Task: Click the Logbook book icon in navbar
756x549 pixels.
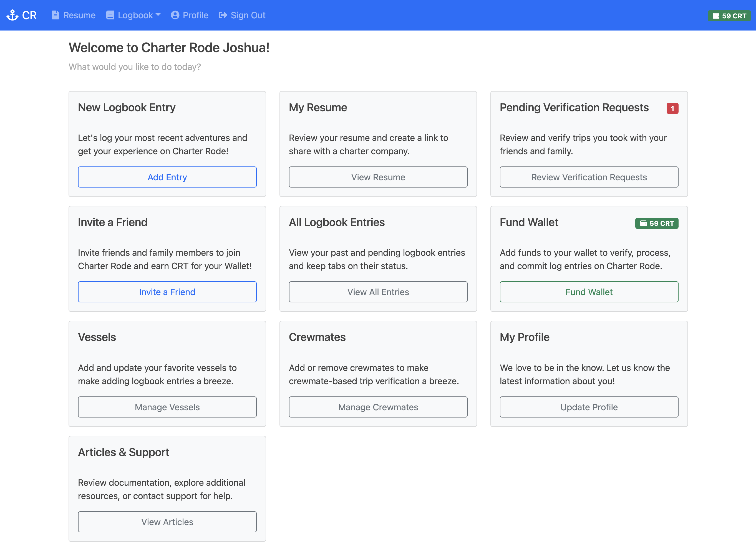Action: 110,15
